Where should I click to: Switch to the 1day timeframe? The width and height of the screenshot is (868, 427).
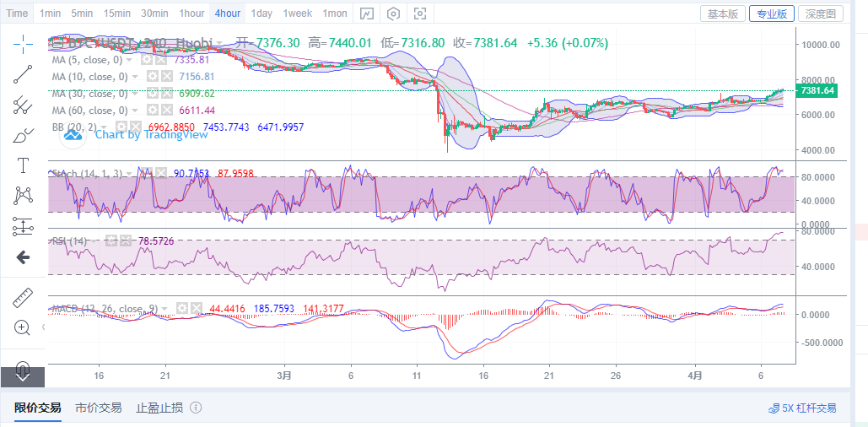(x=261, y=14)
